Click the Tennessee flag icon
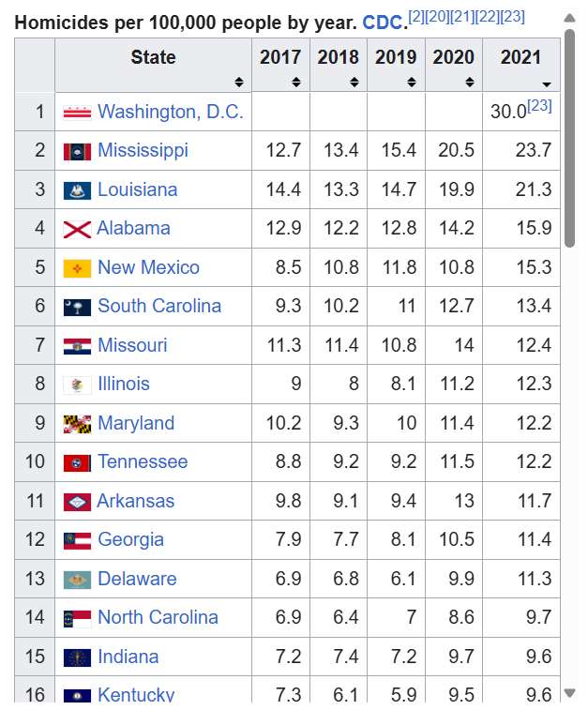The height and width of the screenshot is (710, 588). coord(77,462)
